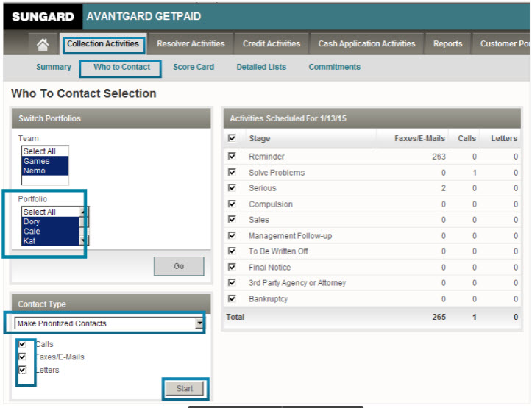532x408 pixels.
Task: Click the Portfolio list scroll-up arrow
Action: (83, 212)
